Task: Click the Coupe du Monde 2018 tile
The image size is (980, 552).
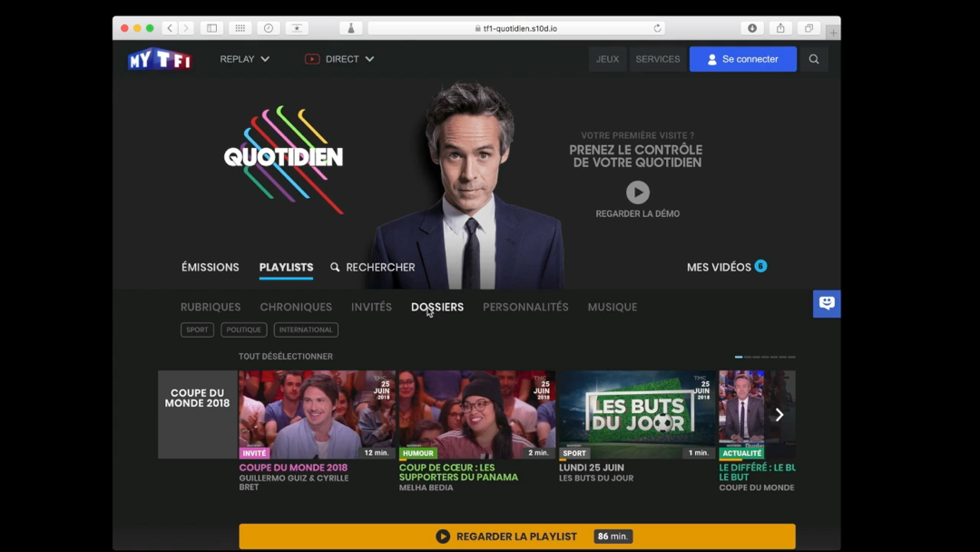Action: 198,415
